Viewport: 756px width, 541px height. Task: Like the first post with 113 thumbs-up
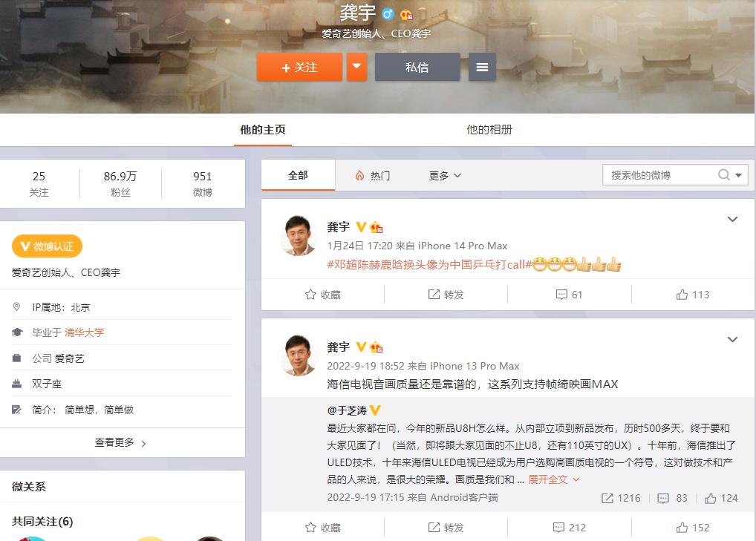[693, 295]
